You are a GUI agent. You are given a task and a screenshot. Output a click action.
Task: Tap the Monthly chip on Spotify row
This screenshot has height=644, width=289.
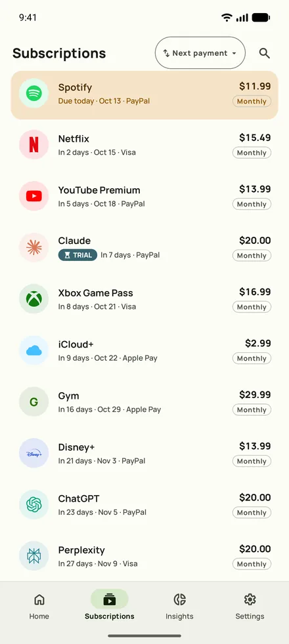252,102
